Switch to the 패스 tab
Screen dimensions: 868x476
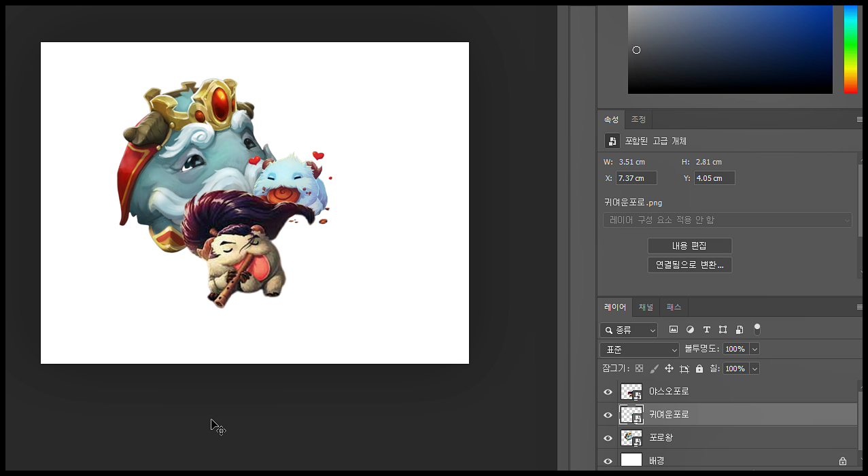[674, 307]
